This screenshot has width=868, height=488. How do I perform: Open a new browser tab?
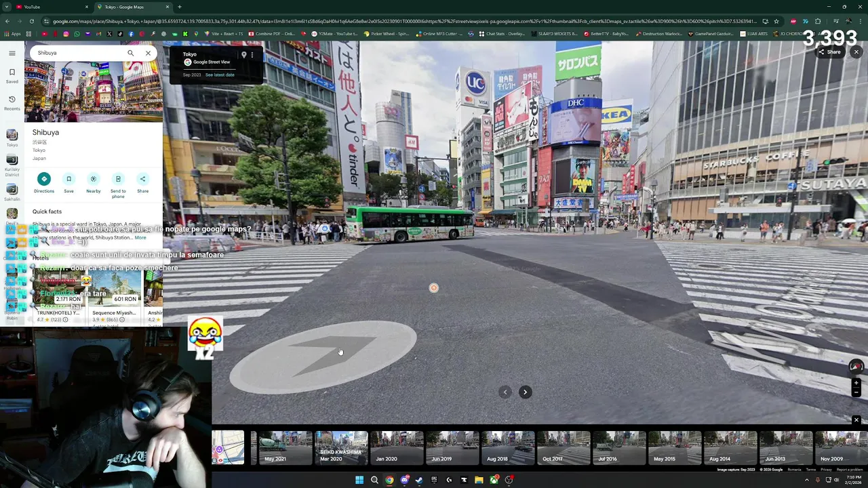click(180, 7)
